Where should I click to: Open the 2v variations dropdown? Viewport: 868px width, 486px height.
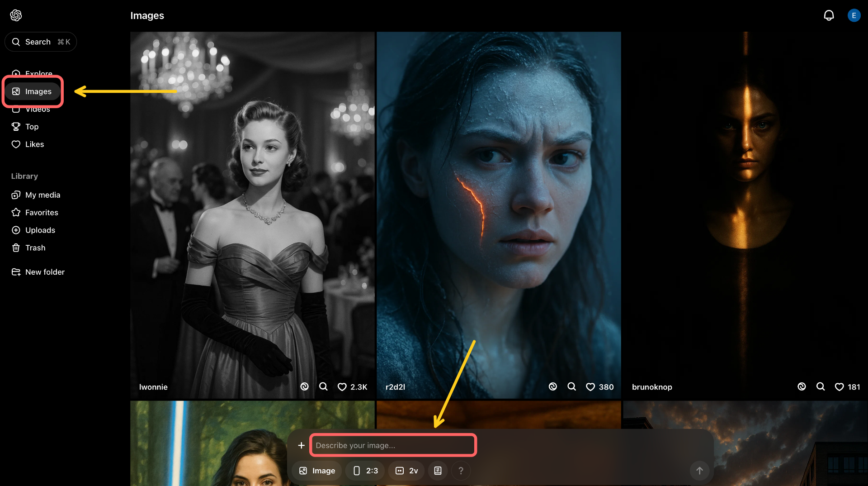(x=406, y=471)
